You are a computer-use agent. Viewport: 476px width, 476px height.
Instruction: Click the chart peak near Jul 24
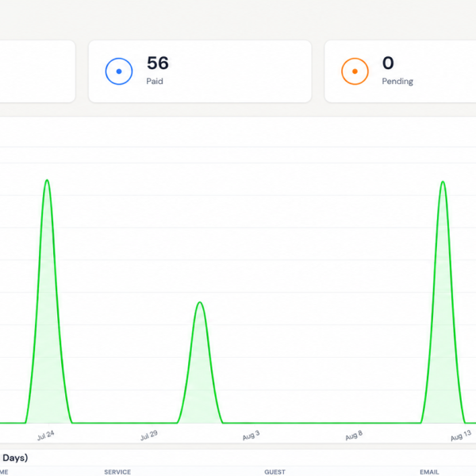pos(47,180)
